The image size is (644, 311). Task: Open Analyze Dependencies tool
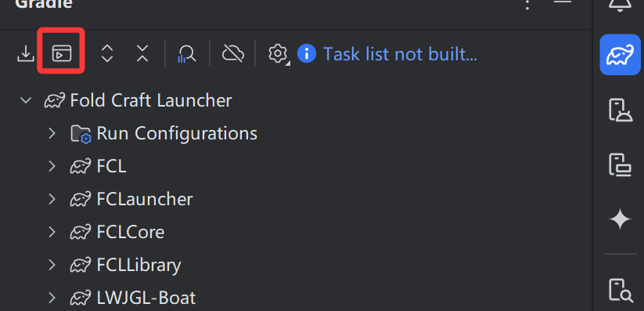[x=187, y=53]
